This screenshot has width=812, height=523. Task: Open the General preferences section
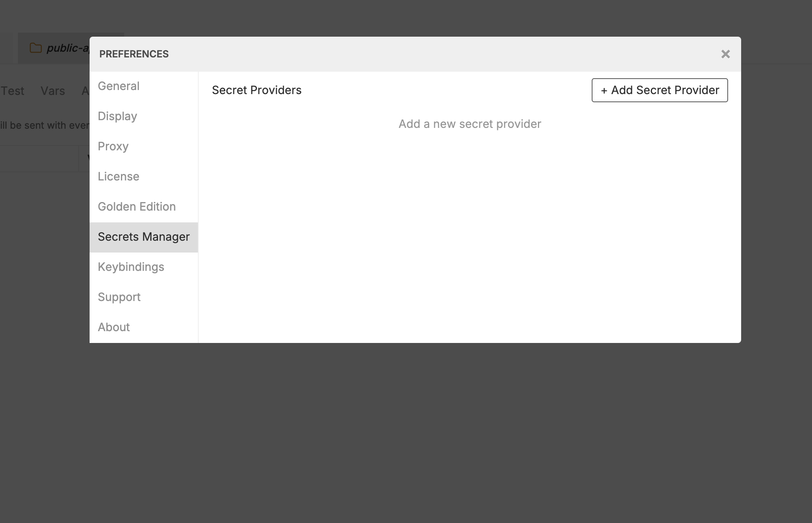(119, 86)
